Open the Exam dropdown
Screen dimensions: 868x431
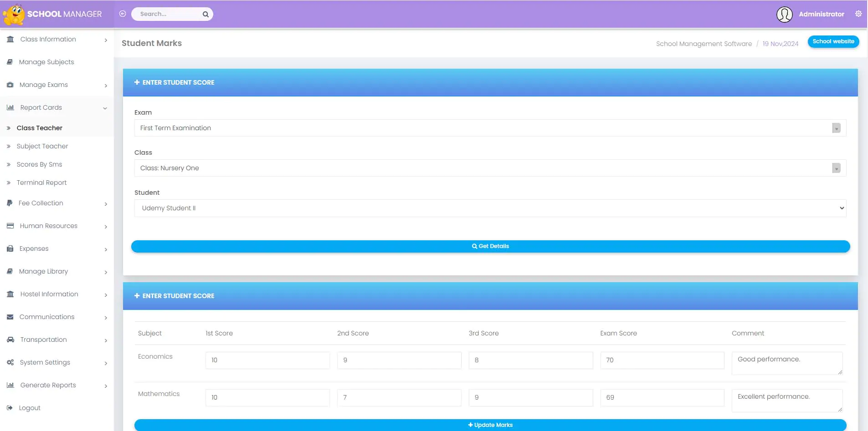coord(490,128)
